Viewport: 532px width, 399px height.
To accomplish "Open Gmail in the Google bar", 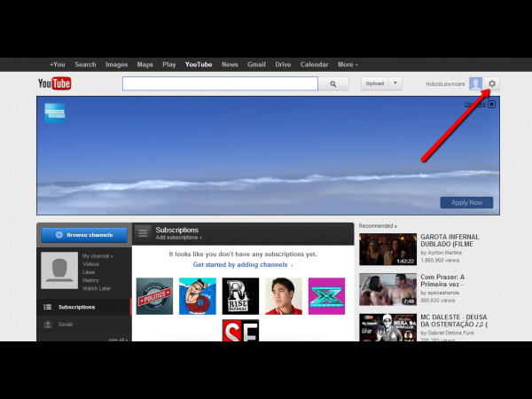I will pyautogui.click(x=256, y=65).
